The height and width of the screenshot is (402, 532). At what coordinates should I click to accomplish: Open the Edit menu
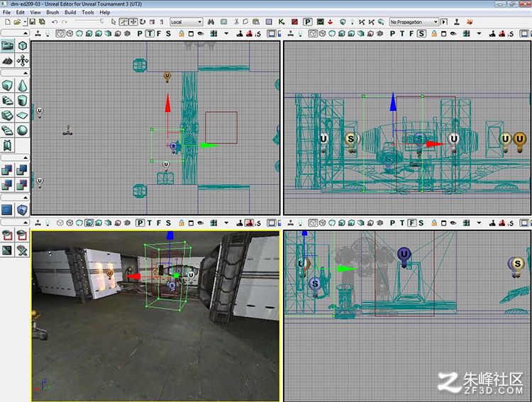click(x=21, y=12)
